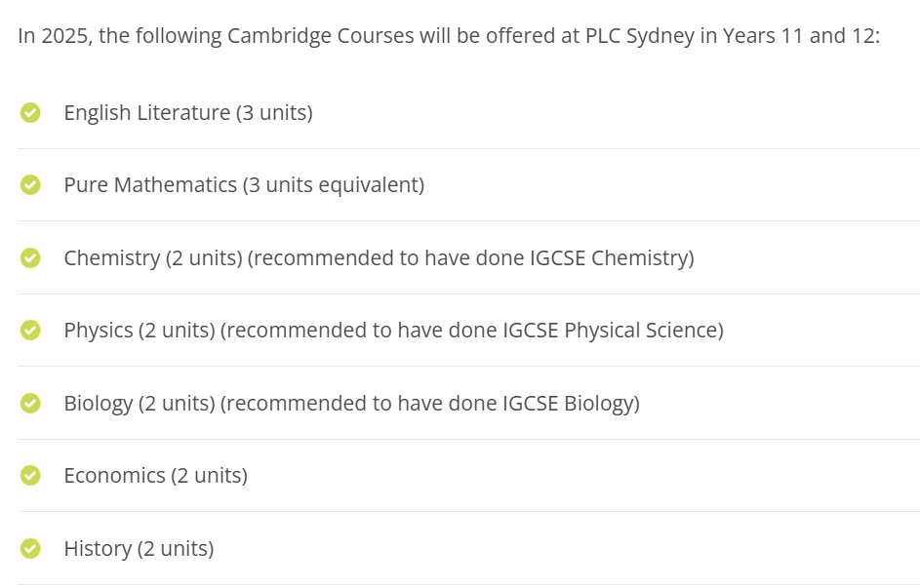The height and width of the screenshot is (588, 920).
Task: Click the green check icon next to Biology
Action: [x=30, y=403]
